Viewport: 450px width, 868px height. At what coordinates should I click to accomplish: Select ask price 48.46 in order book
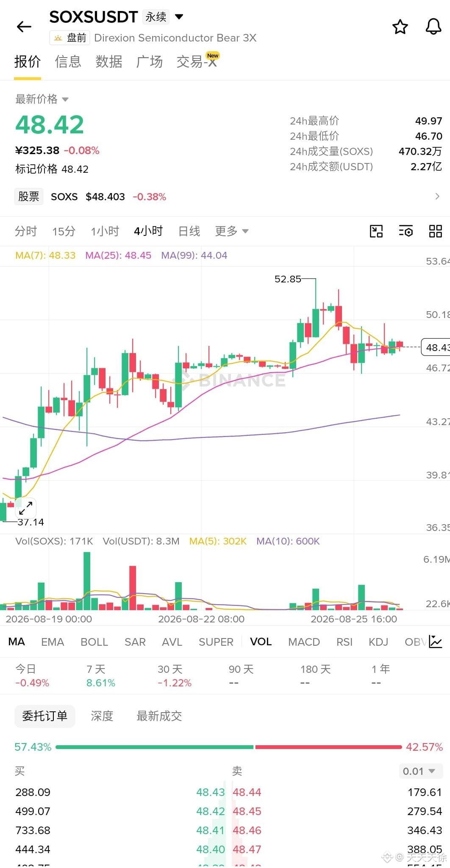coord(247,830)
